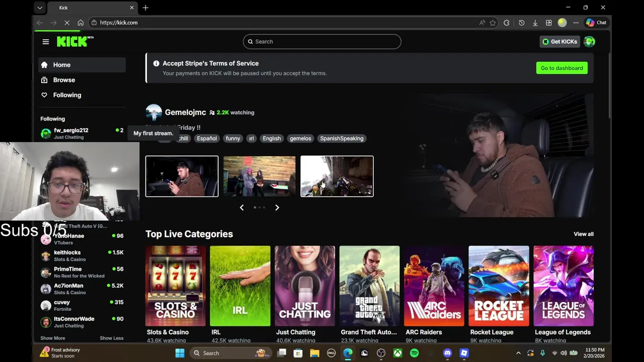This screenshot has width=644, height=362.
Task: Open the ARC Raiders category card
Action: tap(434, 286)
